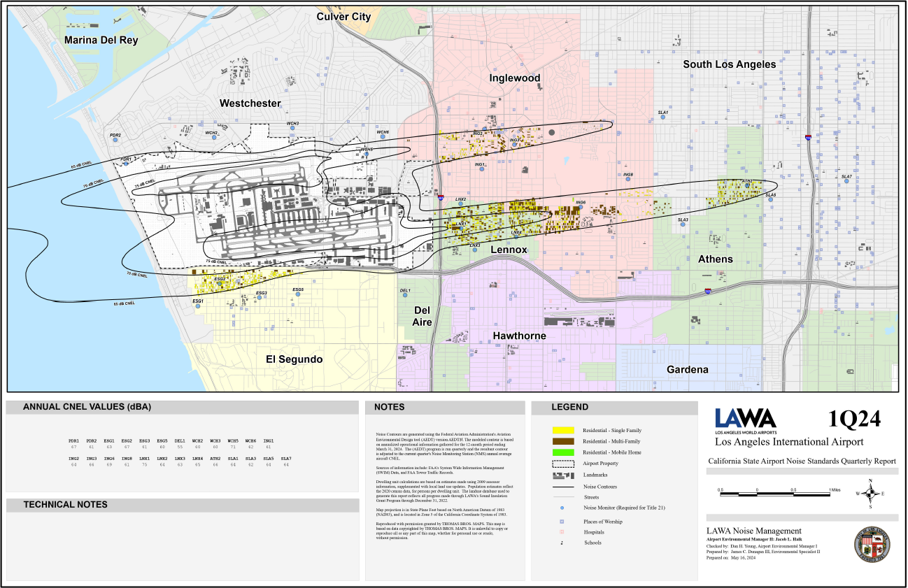Click the ANNUAL CNEL VALUES (dBA) heading
The height and width of the screenshot is (588, 908).
point(87,407)
